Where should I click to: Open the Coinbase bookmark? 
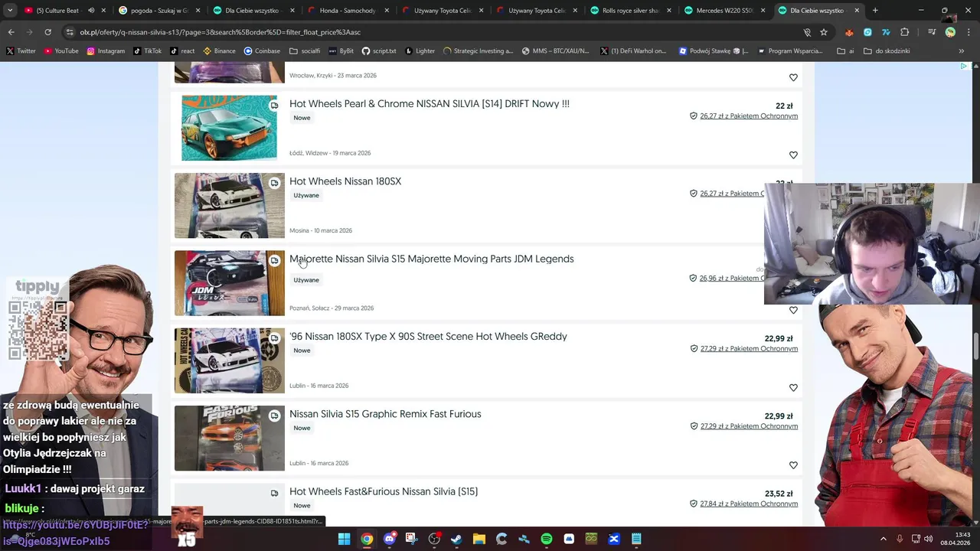[x=262, y=51]
